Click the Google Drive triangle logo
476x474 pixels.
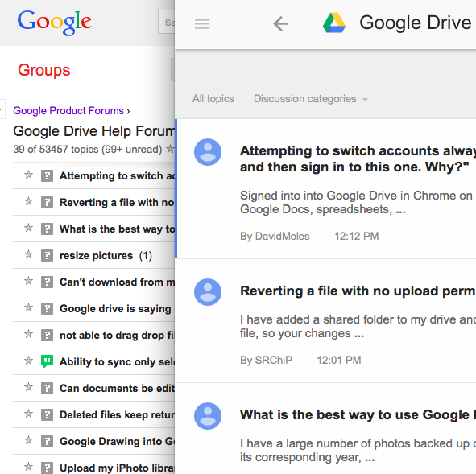coord(334,23)
